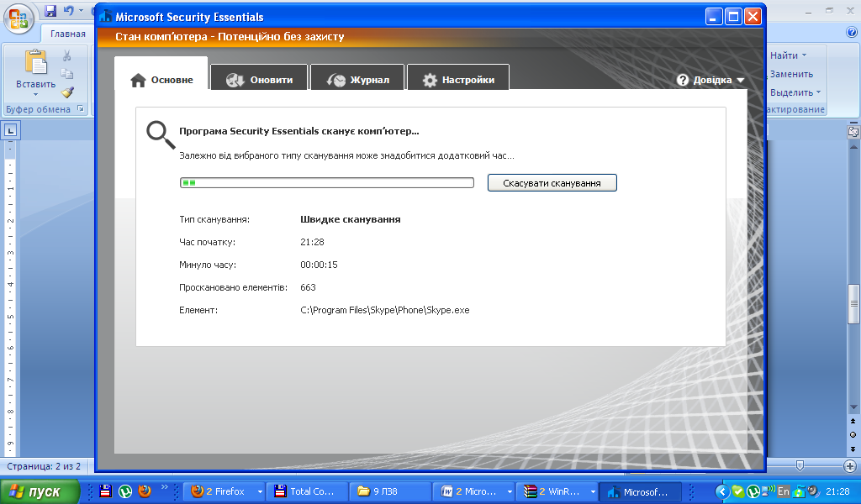The height and width of the screenshot is (504, 861).
Task: Open the Выделить dropdown in Word
Action: click(x=795, y=92)
